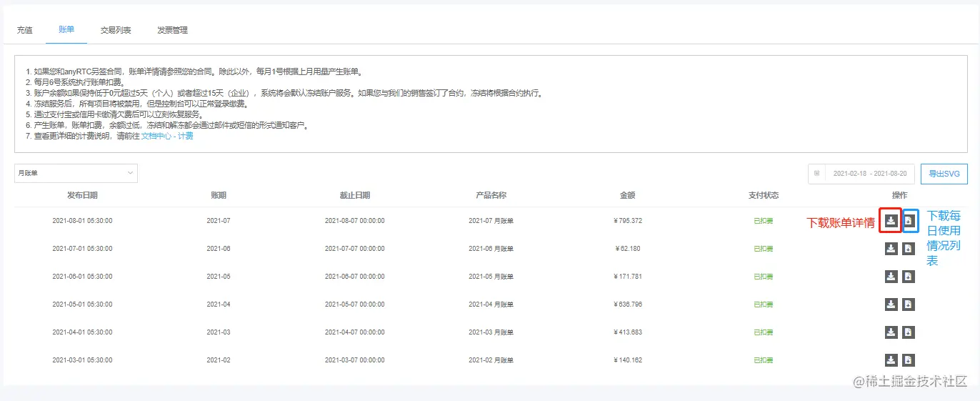
Task: Download daily usage list for 2021-07 bill
Action: coord(908,221)
